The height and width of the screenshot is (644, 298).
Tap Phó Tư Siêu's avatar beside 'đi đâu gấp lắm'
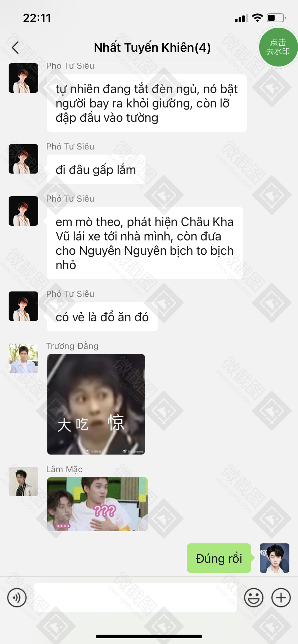tap(23, 159)
